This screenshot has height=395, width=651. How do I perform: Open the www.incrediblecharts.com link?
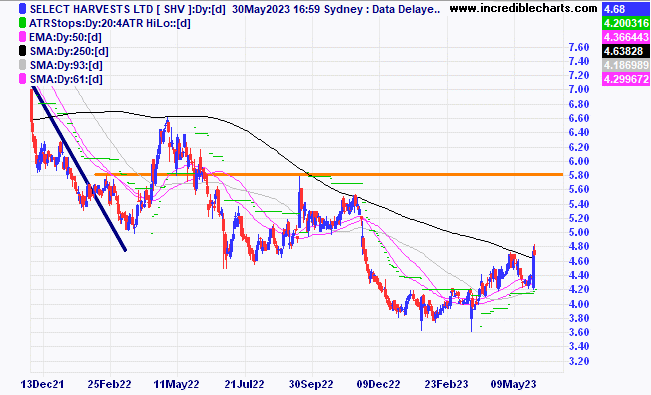coord(524,8)
